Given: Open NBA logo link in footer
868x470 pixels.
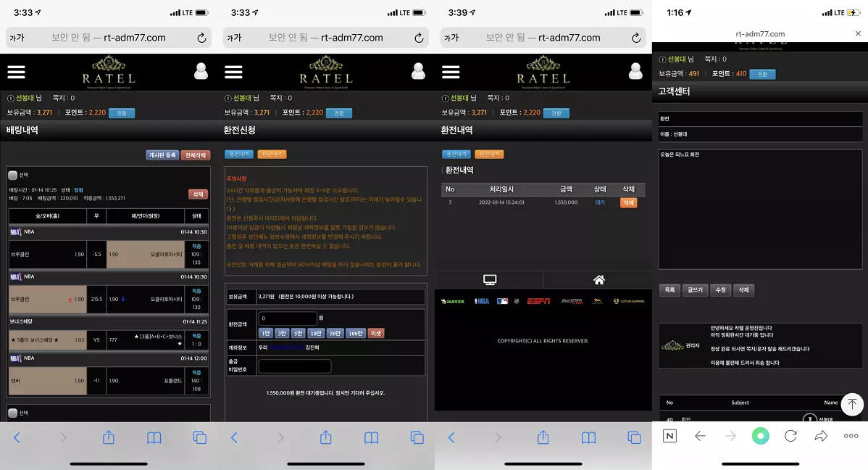Looking at the screenshot, I should tap(482, 302).
